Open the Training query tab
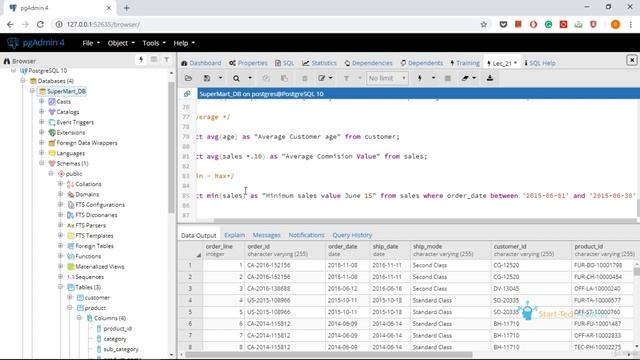The height and width of the screenshot is (360, 640). 465,63
